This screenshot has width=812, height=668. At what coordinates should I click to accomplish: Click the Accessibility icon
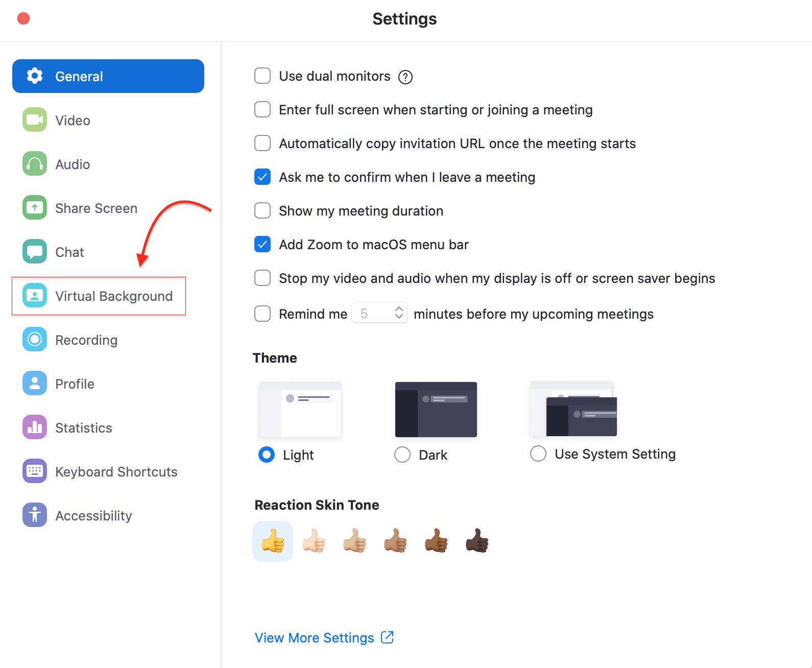coord(35,515)
